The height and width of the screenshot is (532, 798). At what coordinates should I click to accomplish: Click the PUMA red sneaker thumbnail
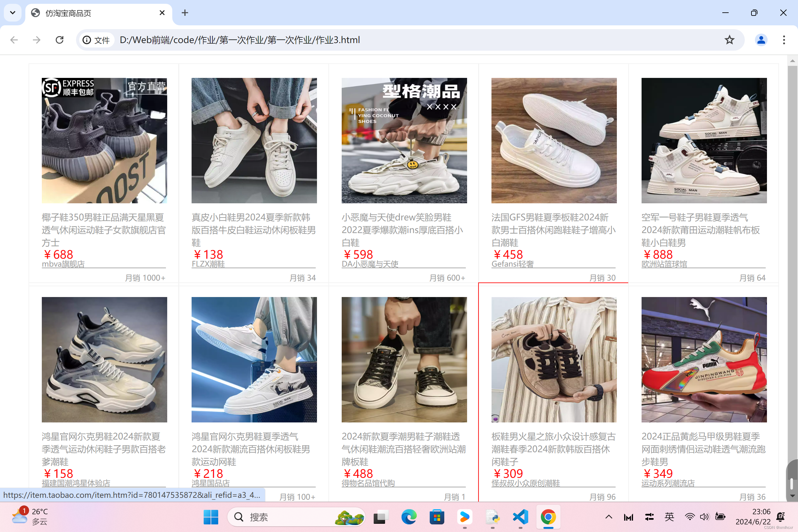pyautogui.click(x=704, y=360)
